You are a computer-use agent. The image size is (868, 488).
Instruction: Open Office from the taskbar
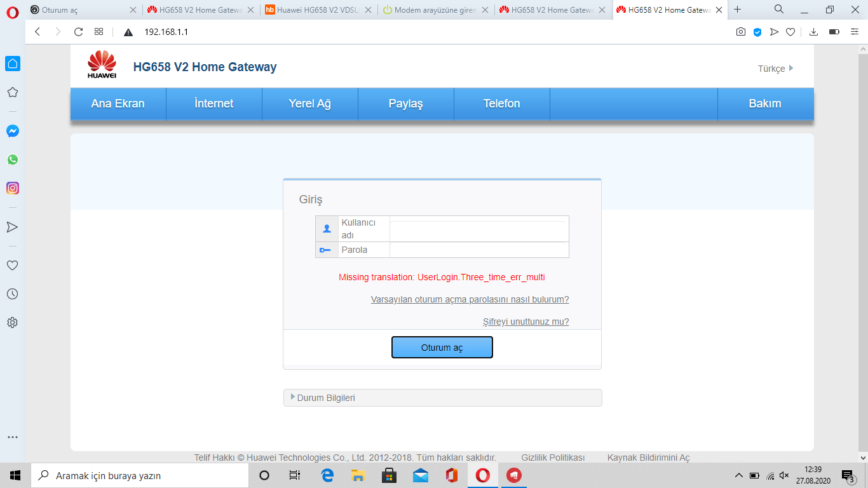(x=451, y=475)
